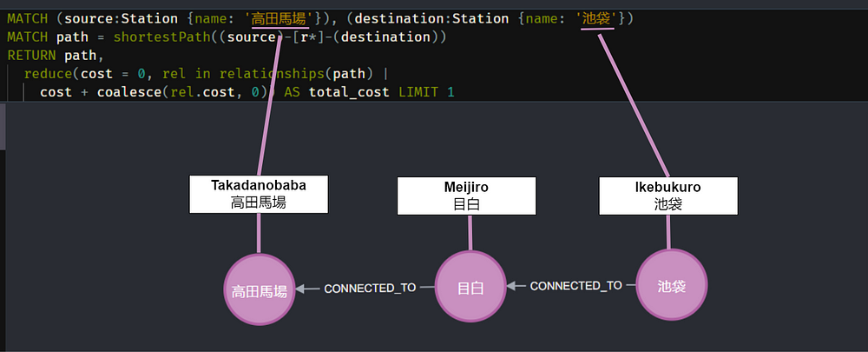Select the circular 高田馬場 graph node
868x352 pixels.
pos(259,289)
